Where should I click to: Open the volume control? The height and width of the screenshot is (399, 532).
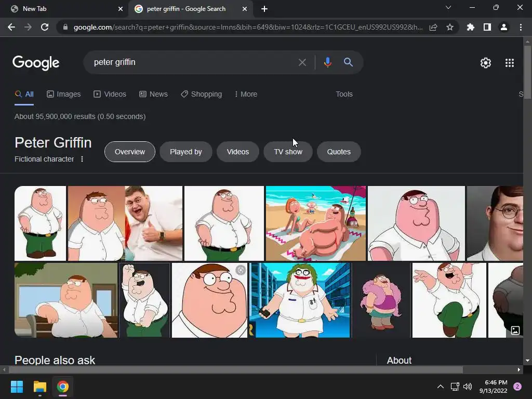(468, 387)
